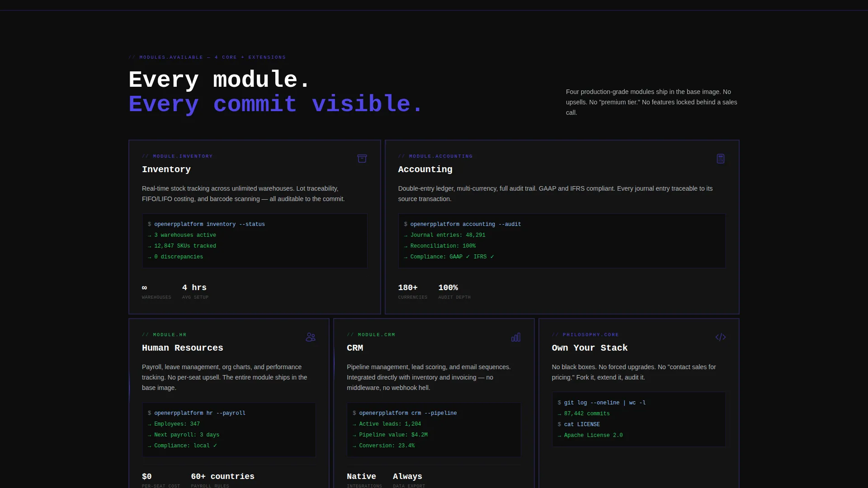
Task: Click '87,442 commits' output line
Action: 586,413
